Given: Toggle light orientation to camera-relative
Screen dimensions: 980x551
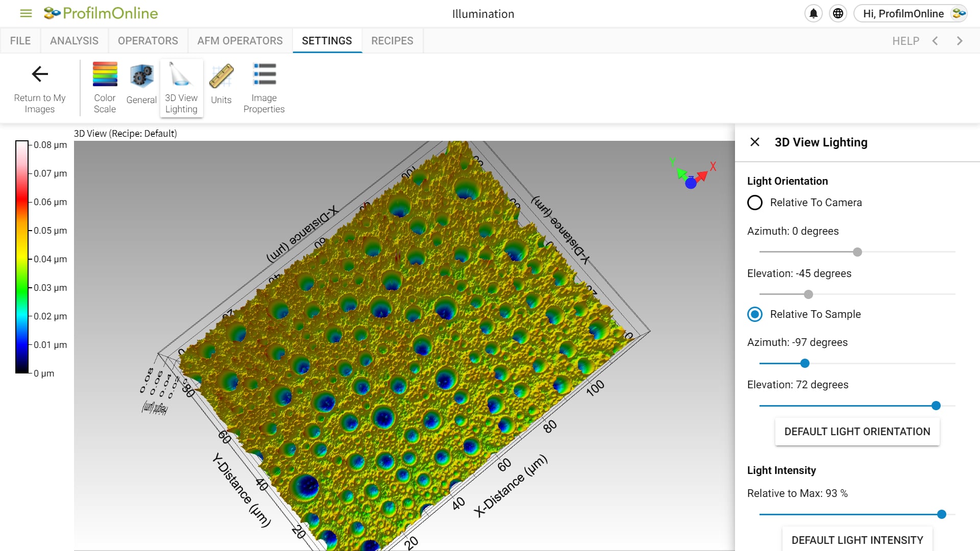Looking at the screenshot, I should pyautogui.click(x=754, y=203).
